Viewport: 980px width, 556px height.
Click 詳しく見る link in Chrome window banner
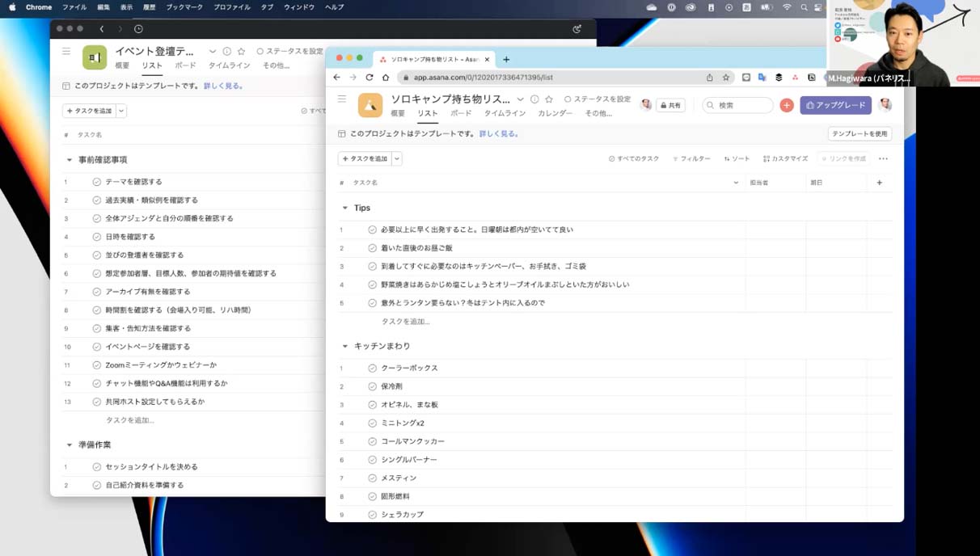[499, 134]
